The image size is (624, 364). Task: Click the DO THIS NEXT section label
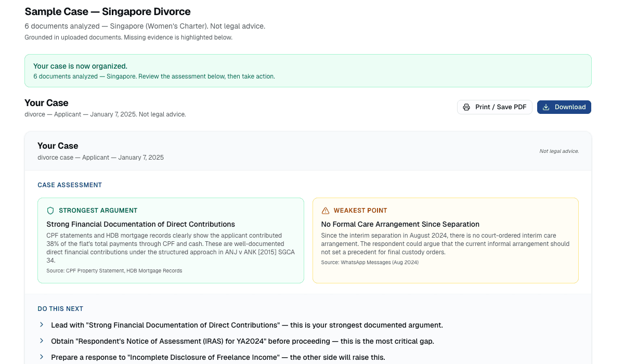point(60,308)
